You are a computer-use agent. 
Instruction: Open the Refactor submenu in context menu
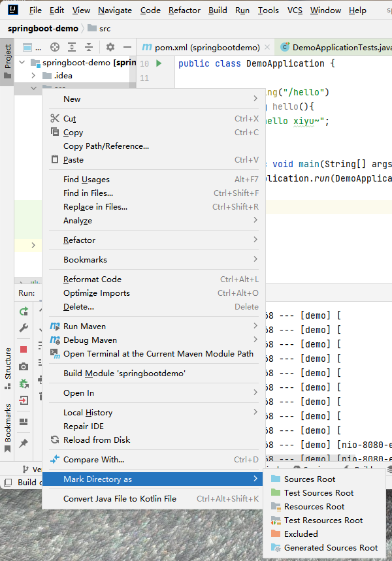(x=154, y=240)
